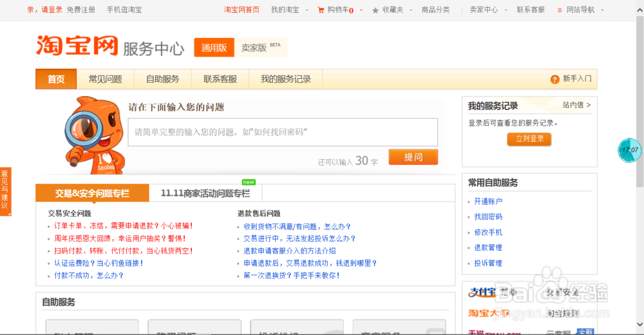Open 退款管理 self-service link
644x335 pixels.
click(488, 247)
